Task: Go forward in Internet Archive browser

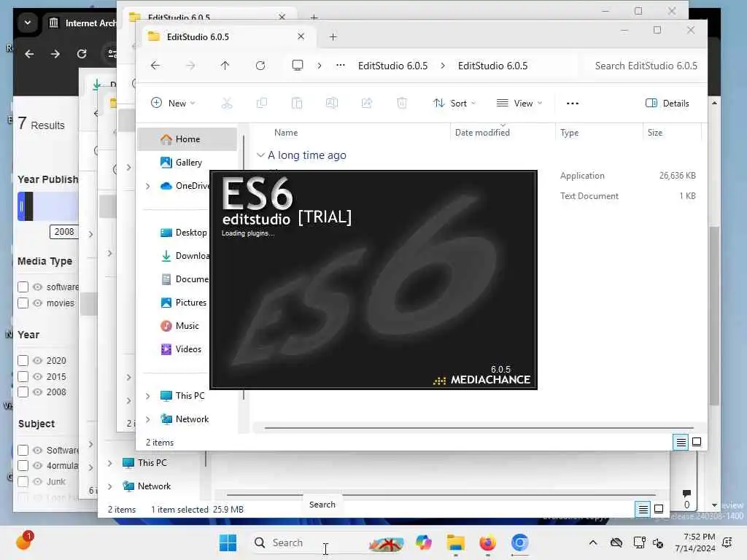Action: point(55,54)
